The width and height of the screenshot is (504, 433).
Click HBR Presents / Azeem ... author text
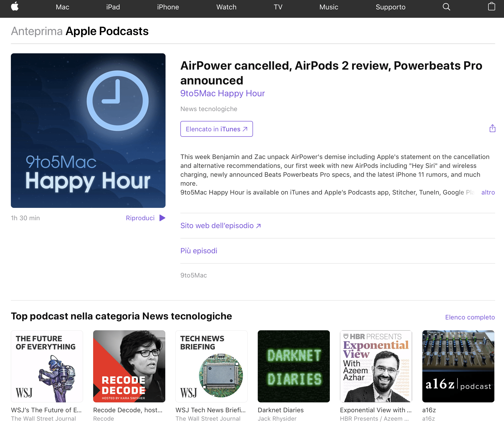click(x=374, y=419)
